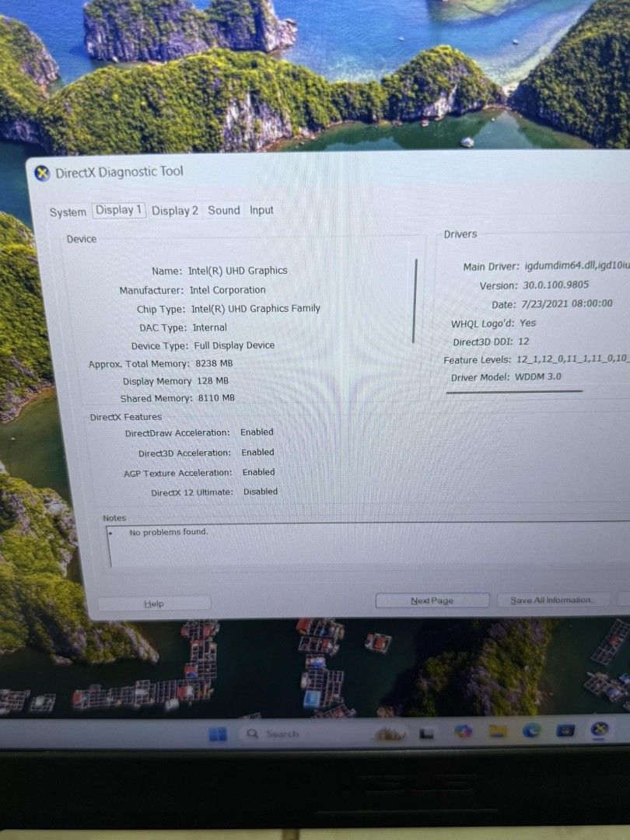Select the DirectX Diagnostic Tool taskbar icon

600,729
